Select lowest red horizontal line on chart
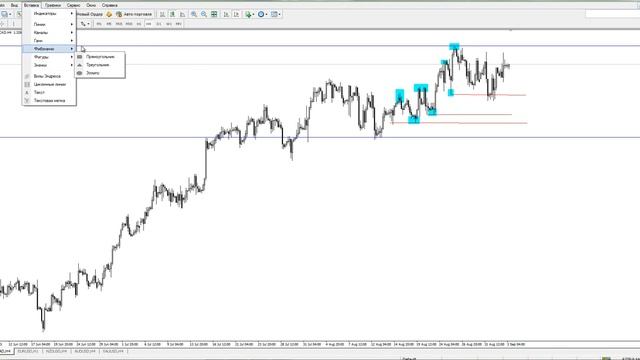 460,123
